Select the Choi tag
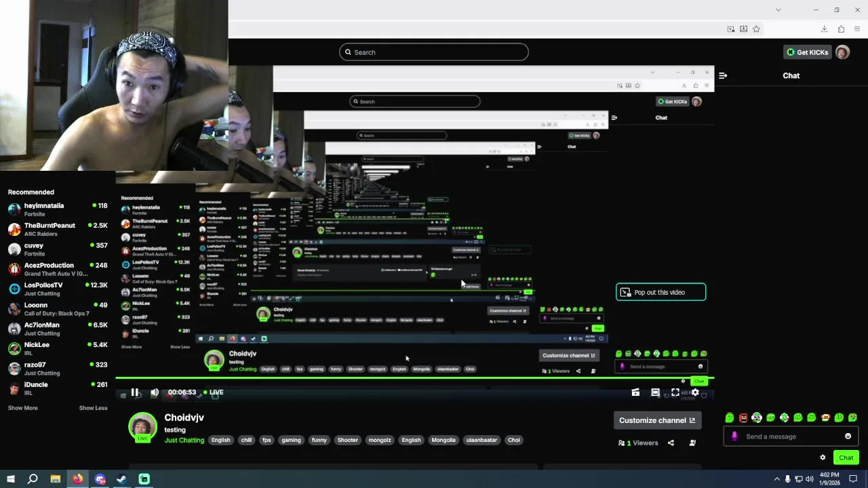868x488 pixels. click(514, 440)
